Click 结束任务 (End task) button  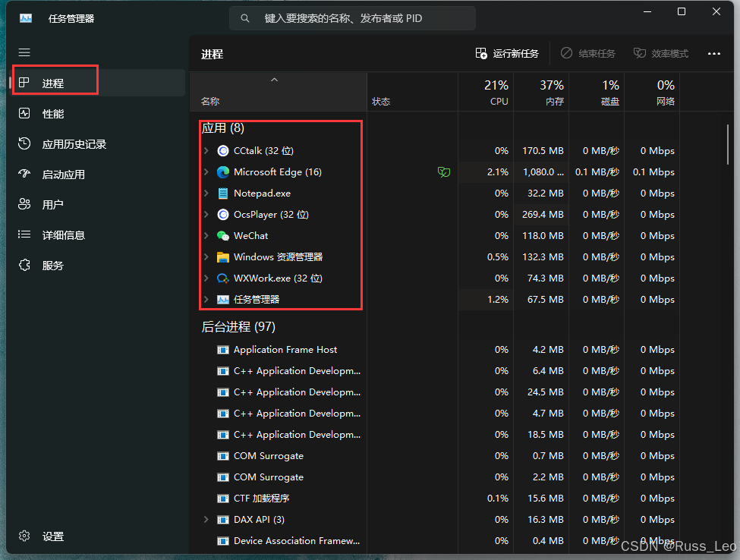coord(588,54)
